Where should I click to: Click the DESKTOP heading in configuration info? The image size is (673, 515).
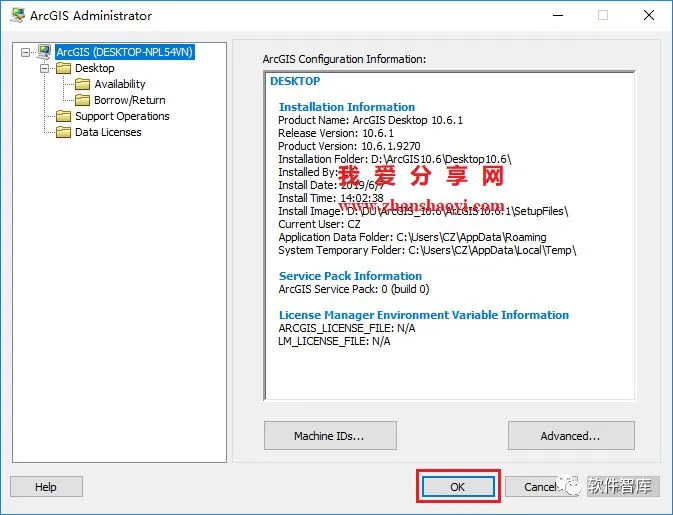point(295,81)
